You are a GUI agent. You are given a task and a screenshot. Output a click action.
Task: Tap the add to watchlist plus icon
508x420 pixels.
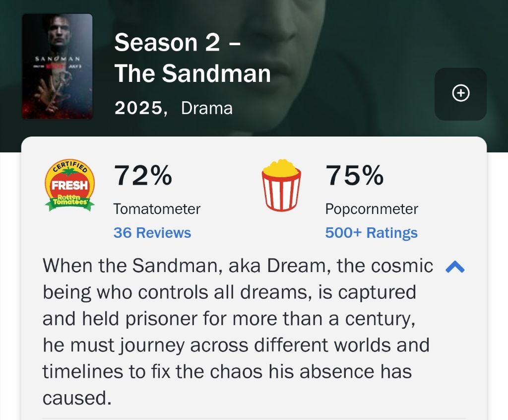coord(461,93)
